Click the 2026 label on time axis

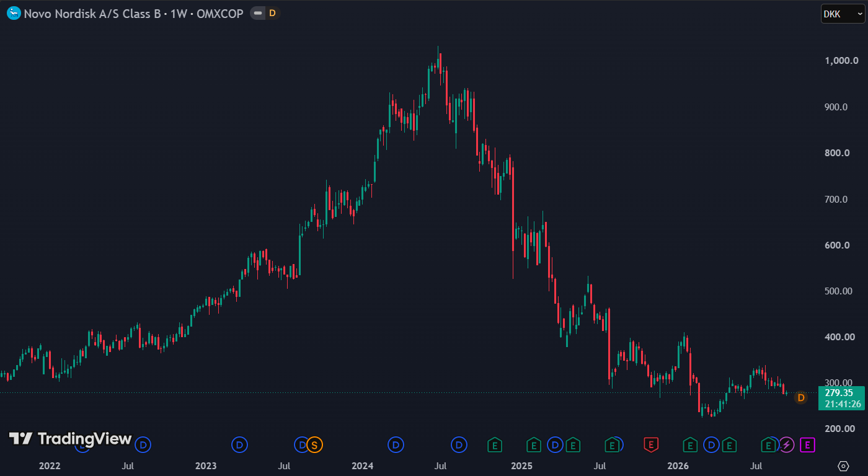(678, 465)
